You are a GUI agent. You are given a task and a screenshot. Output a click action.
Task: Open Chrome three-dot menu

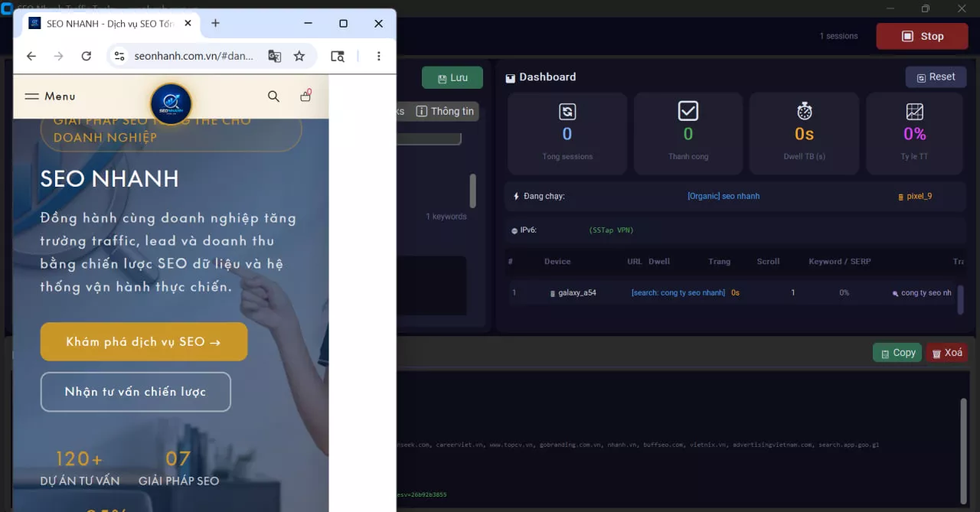(379, 56)
